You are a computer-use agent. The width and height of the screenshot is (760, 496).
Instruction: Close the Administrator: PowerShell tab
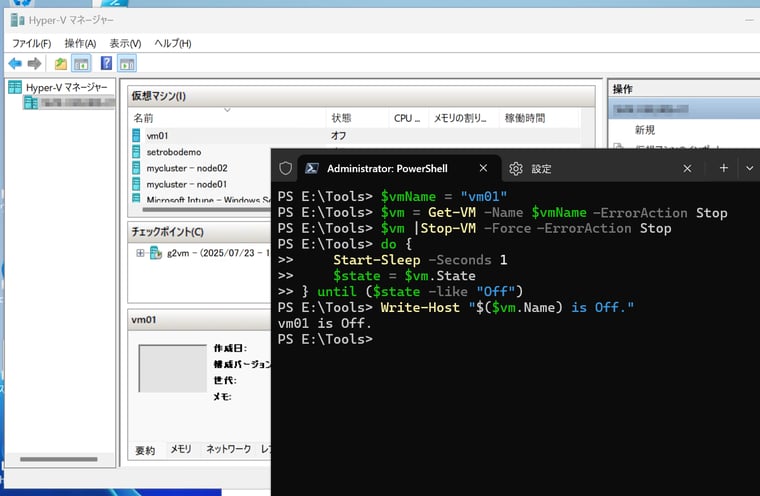483,168
